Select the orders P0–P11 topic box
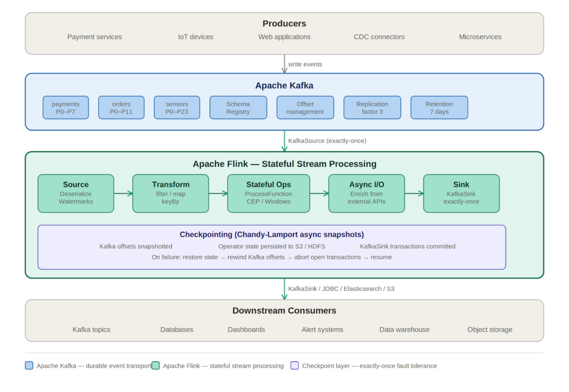 (x=121, y=108)
